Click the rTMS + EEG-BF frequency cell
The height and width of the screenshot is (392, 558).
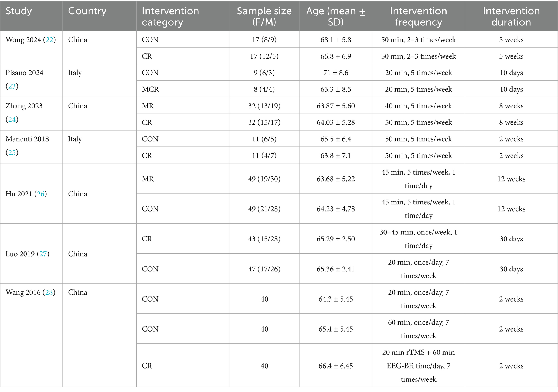418,366
